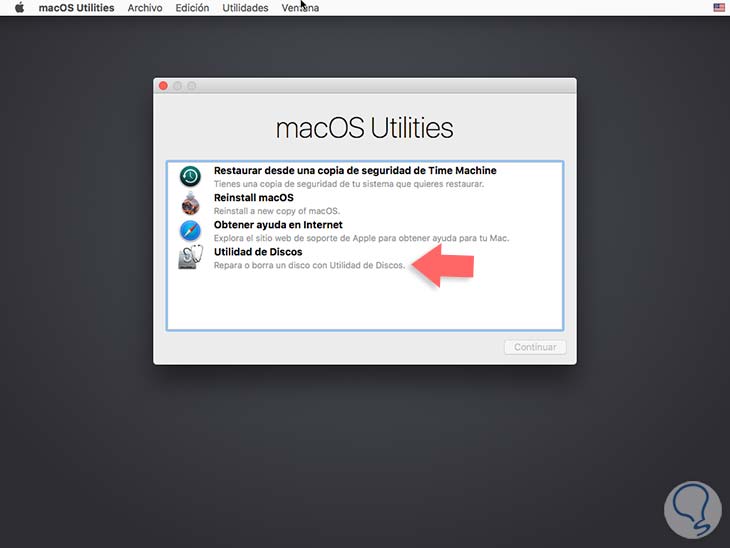Open the Apple menu
Screen dimensions: 730x548
[20, 7]
